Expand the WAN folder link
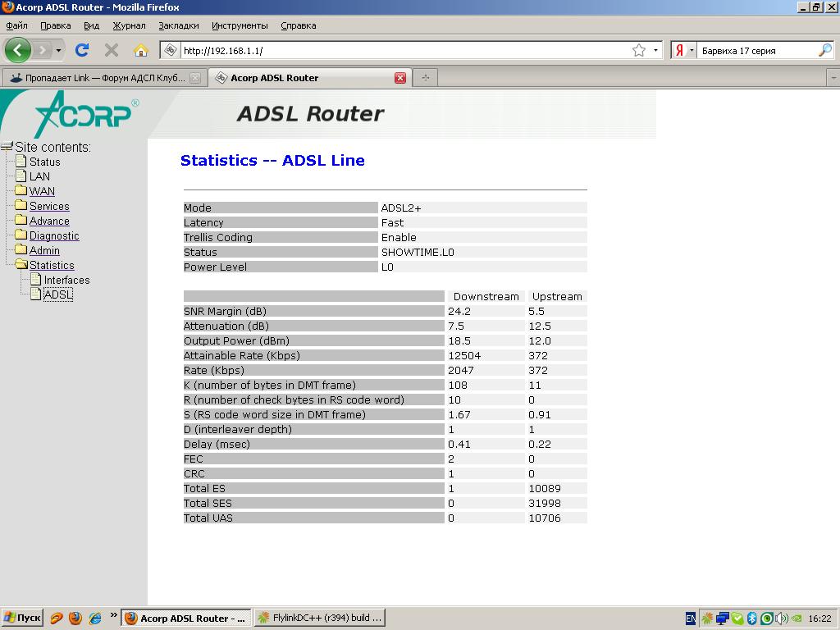The height and width of the screenshot is (630, 840). [x=42, y=191]
